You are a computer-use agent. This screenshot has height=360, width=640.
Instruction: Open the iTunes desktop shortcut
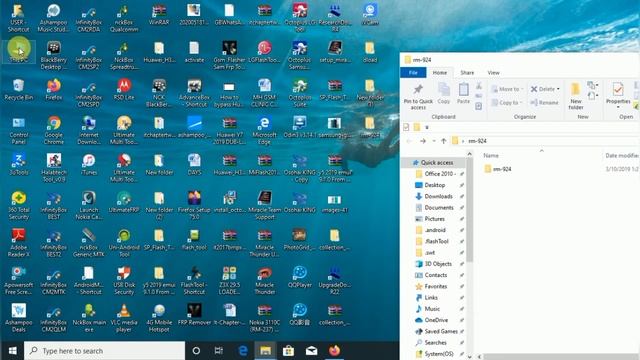point(89,164)
